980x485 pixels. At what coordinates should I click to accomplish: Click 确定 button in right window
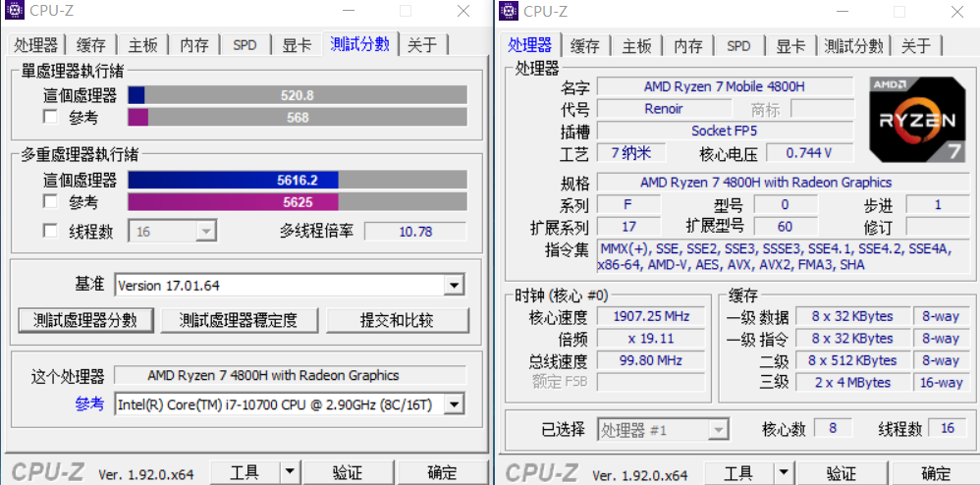pyautogui.click(x=936, y=472)
